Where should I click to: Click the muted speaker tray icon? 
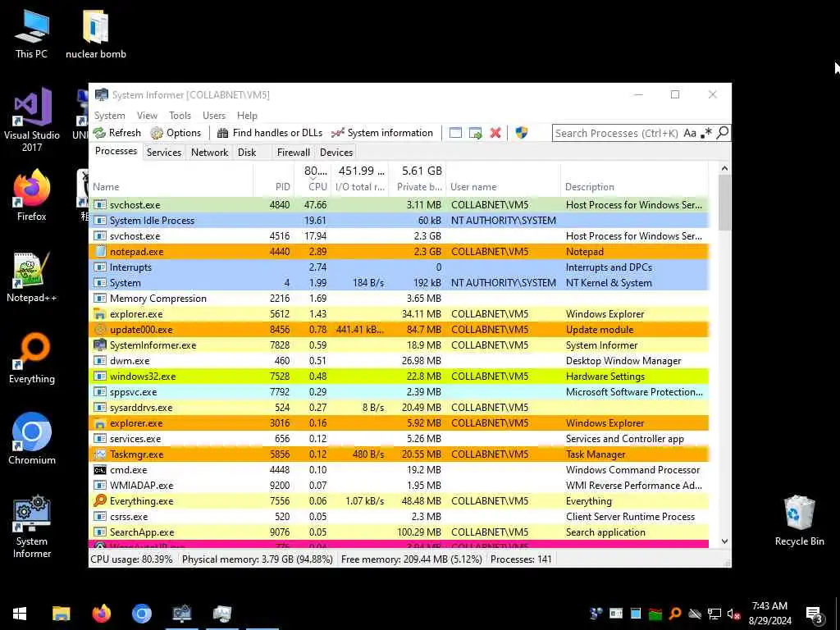(x=733, y=614)
